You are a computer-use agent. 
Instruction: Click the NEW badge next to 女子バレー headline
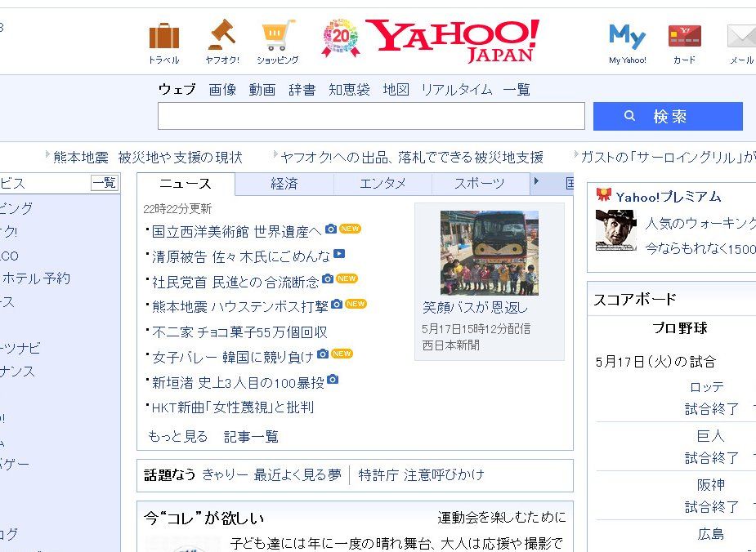pyautogui.click(x=342, y=354)
